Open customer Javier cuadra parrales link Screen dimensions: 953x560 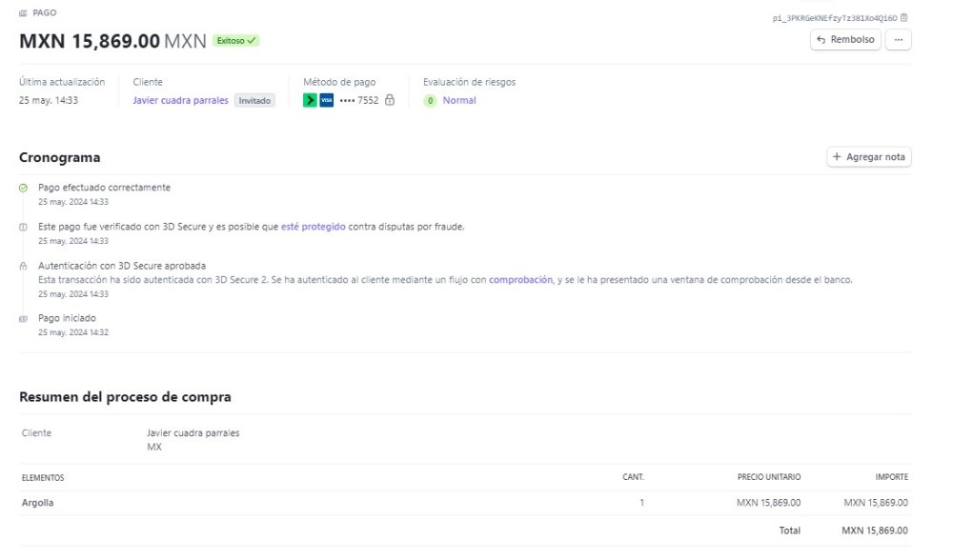coord(180,100)
